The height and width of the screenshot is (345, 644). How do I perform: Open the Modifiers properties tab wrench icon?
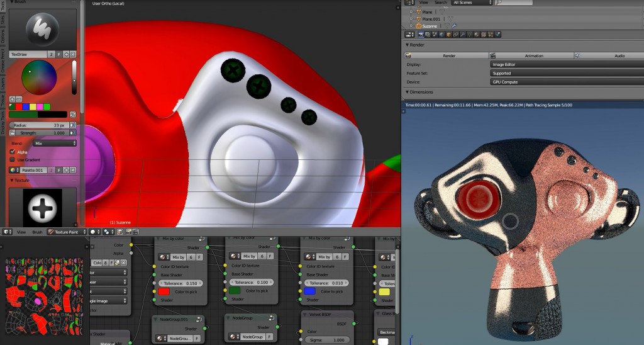[463, 35]
